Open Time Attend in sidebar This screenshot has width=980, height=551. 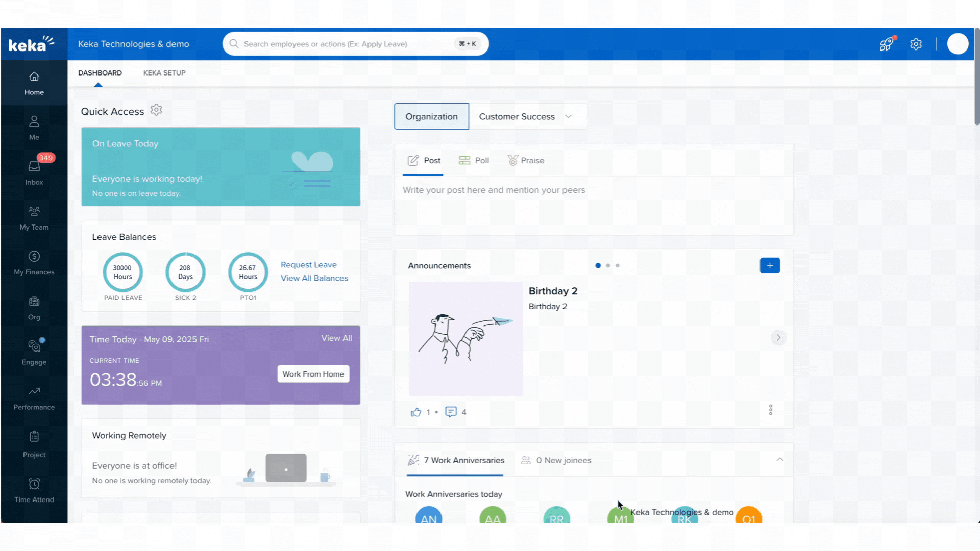coord(34,490)
